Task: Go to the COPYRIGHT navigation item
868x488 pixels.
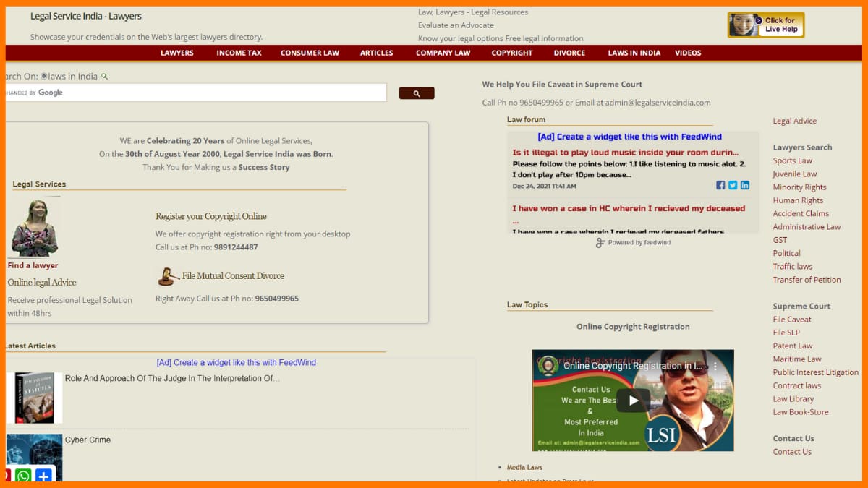Action: (x=511, y=53)
